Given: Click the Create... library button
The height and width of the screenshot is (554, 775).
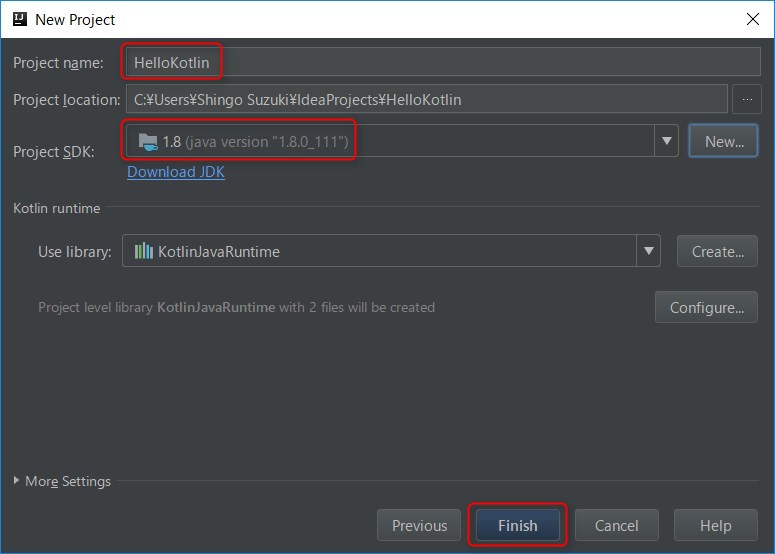Looking at the screenshot, I should [717, 251].
